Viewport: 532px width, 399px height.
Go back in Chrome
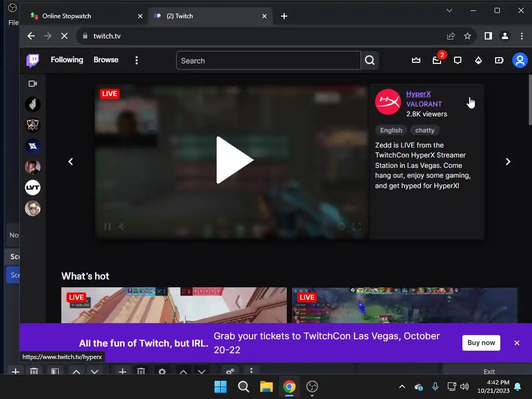click(31, 36)
